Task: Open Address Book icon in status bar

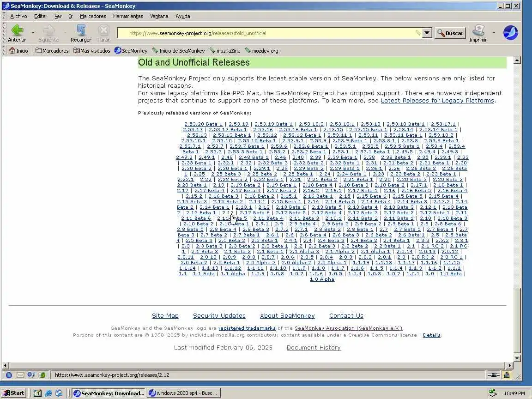Action: tap(42, 375)
